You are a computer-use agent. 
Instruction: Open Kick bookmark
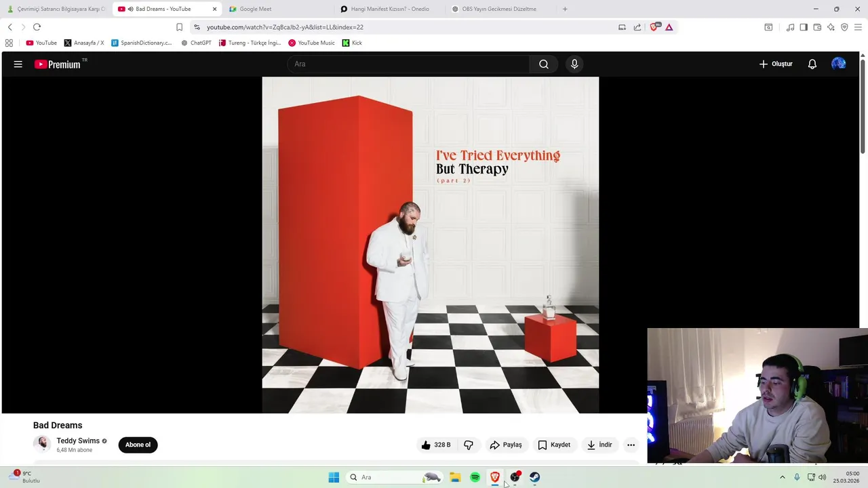352,43
